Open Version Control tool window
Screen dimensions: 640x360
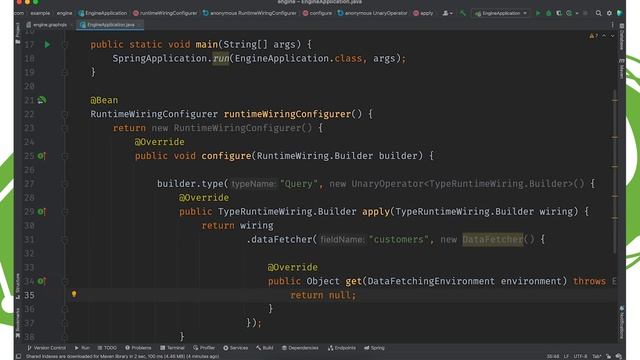click(46, 348)
